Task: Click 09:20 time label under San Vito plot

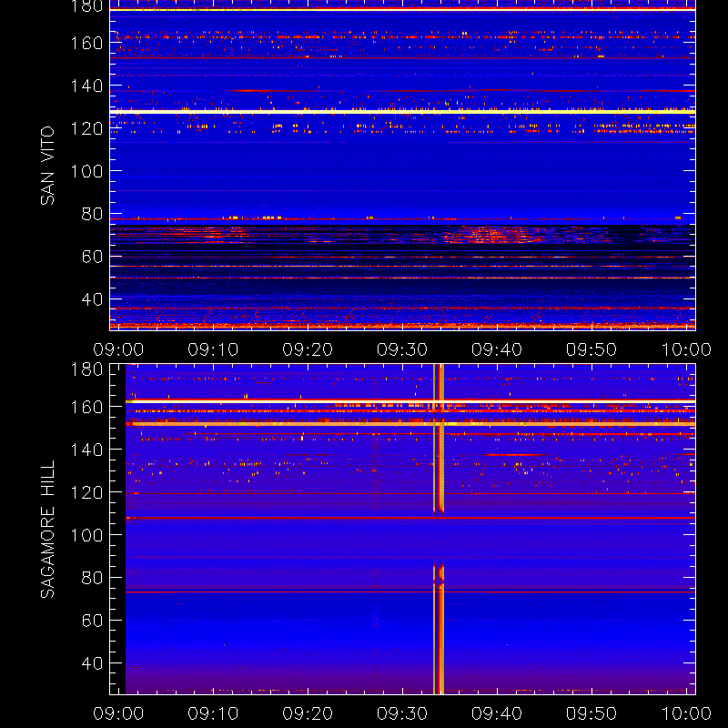Action: point(308,349)
